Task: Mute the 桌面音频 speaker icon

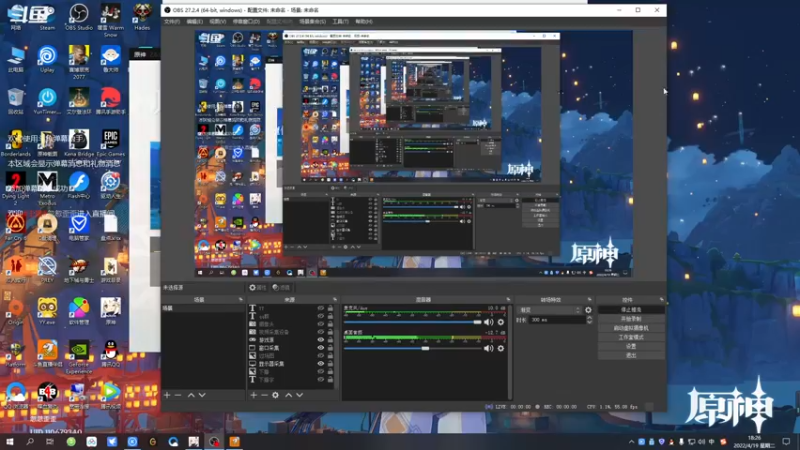Action: (x=488, y=348)
